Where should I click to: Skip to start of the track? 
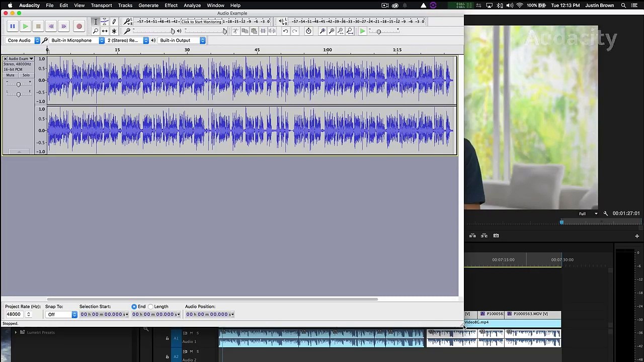click(x=51, y=26)
